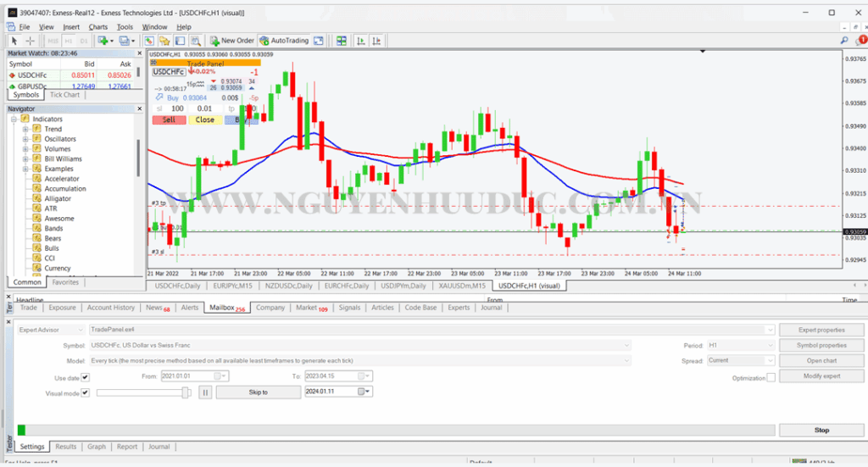The height and width of the screenshot is (467, 868).
Task: Open the Account History tab
Action: click(111, 308)
